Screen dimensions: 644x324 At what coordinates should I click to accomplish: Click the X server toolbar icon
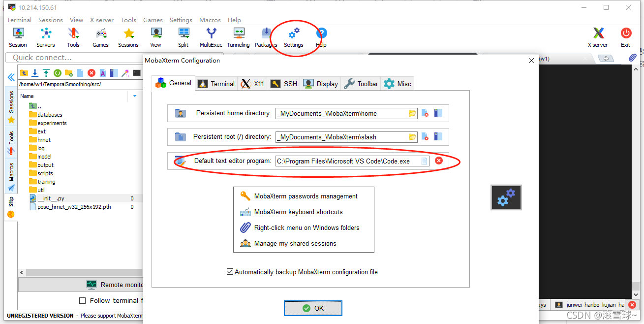598,37
